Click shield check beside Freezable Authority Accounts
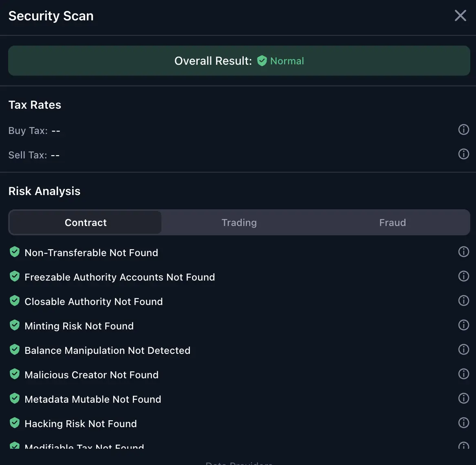This screenshot has width=476, height=465. pyautogui.click(x=15, y=276)
